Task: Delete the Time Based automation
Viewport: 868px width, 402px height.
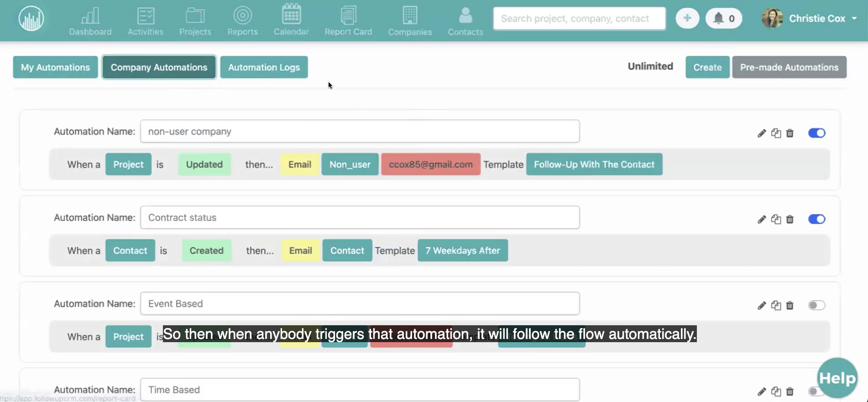Action: click(x=790, y=391)
